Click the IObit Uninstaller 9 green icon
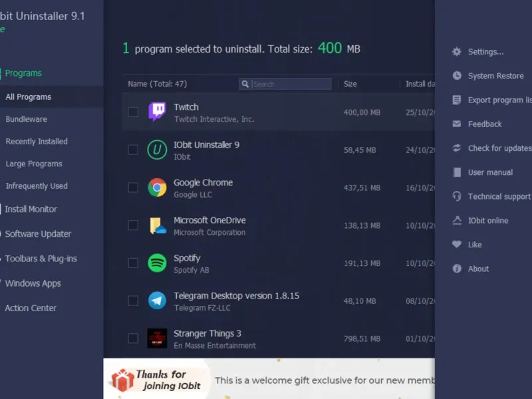The height and width of the screenshot is (399, 532). (x=157, y=150)
